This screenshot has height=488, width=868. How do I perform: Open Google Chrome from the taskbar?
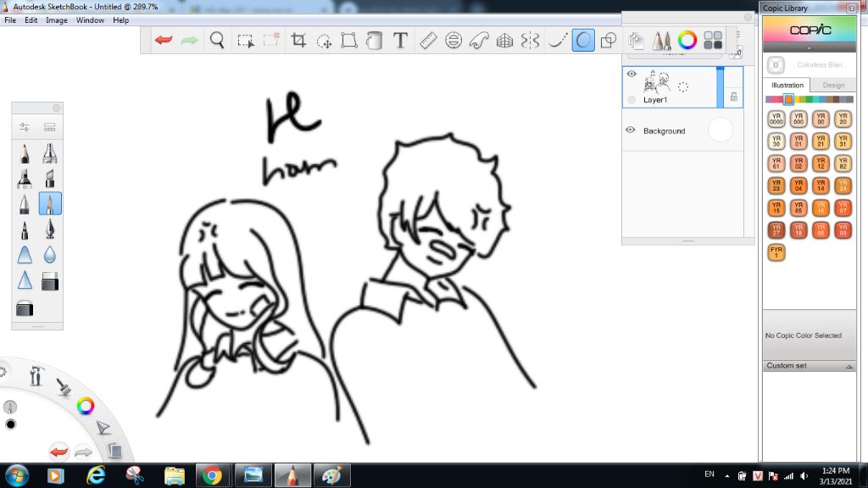[x=211, y=475]
